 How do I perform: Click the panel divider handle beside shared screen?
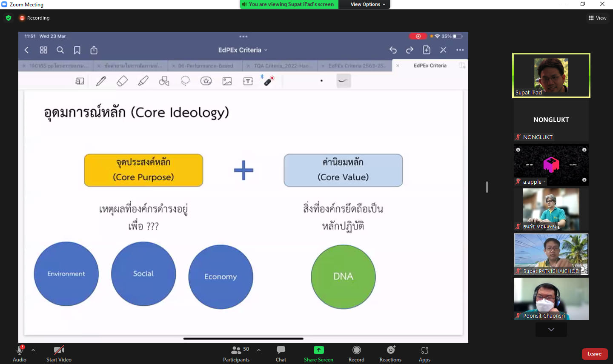[x=487, y=187]
